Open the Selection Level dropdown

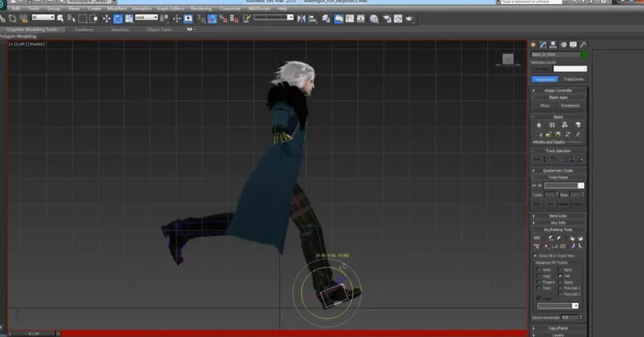[x=570, y=69]
